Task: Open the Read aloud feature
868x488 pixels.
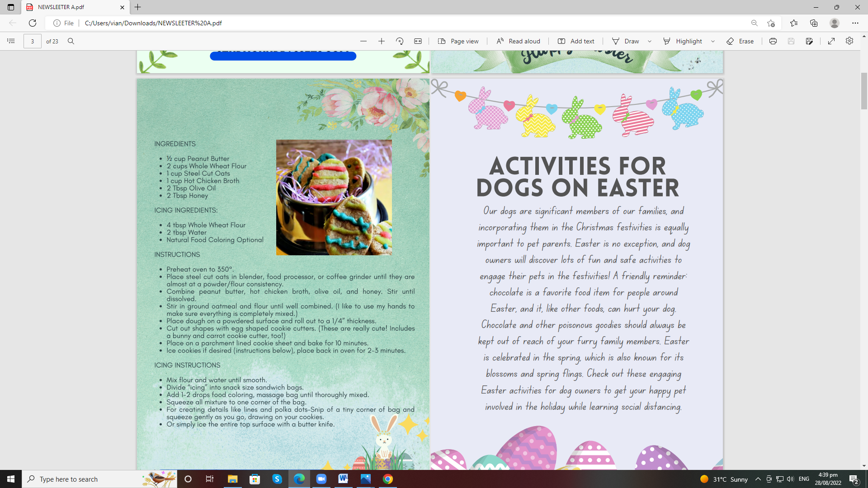Action: [517, 41]
